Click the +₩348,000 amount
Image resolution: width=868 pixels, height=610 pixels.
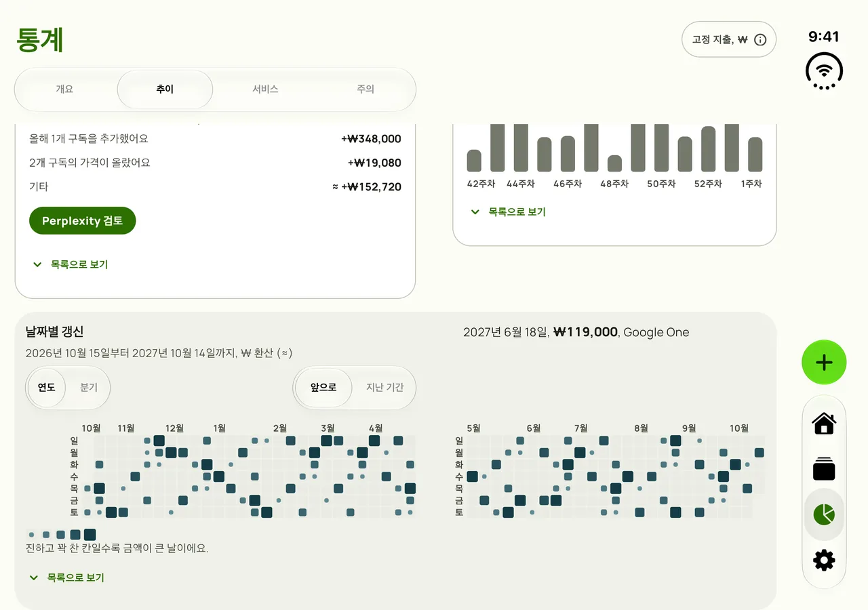371,139
